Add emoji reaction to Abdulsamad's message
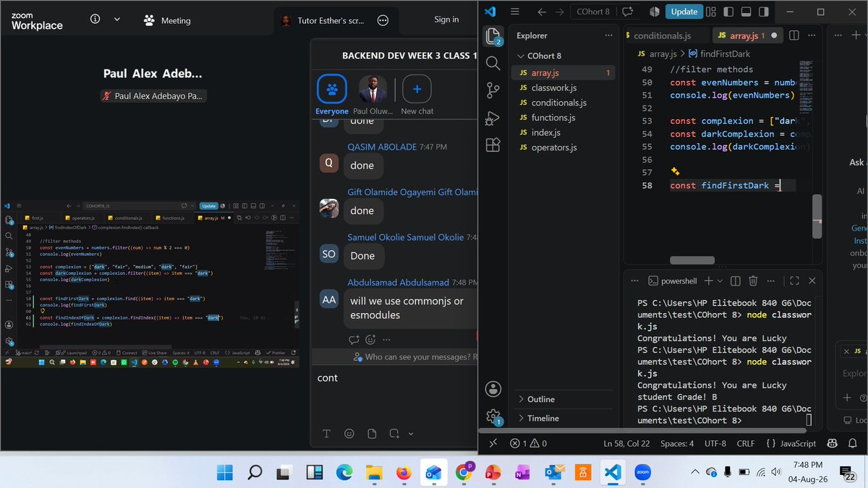The height and width of the screenshot is (488, 868). 370,339
